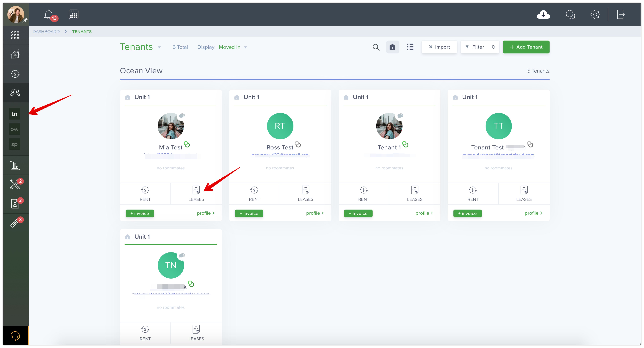This screenshot has height=348, width=644.
Task: Click the RT avatar circle
Action: coord(280,126)
